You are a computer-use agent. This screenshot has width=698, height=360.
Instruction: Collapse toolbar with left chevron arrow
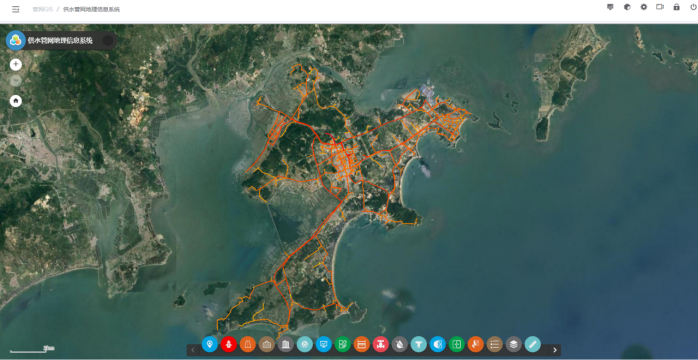click(x=193, y=350)
